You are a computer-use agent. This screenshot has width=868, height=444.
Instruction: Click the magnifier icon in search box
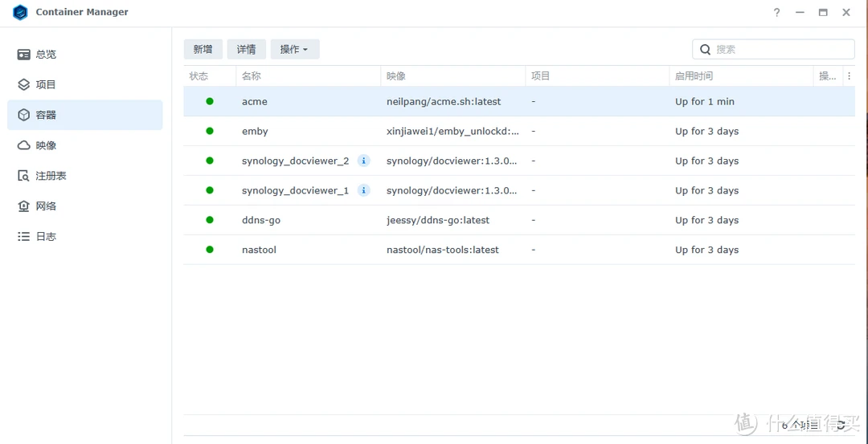pos(705,49)
